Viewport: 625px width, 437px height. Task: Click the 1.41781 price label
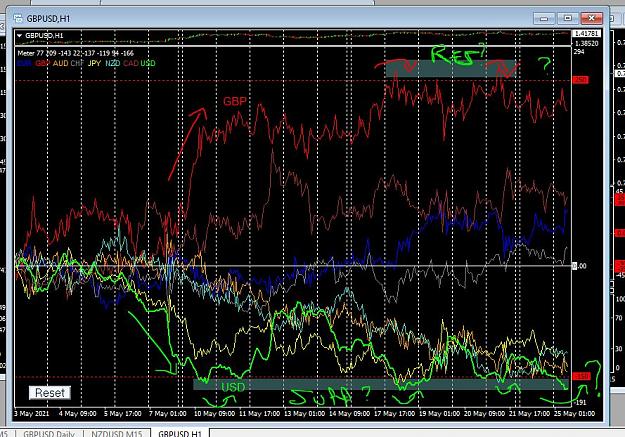click(x=586, y=33)
